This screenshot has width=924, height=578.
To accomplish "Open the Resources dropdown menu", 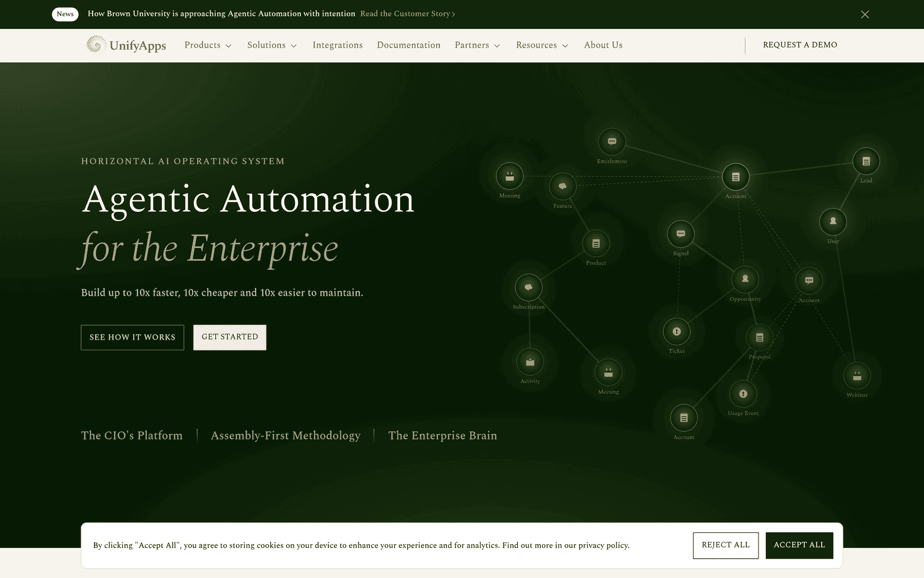I will point(542,45).
